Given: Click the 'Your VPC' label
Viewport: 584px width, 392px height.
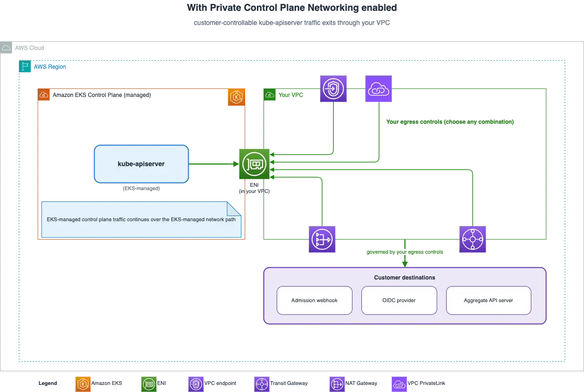Looking at the screenshot, I should click(x=291, y=95).
